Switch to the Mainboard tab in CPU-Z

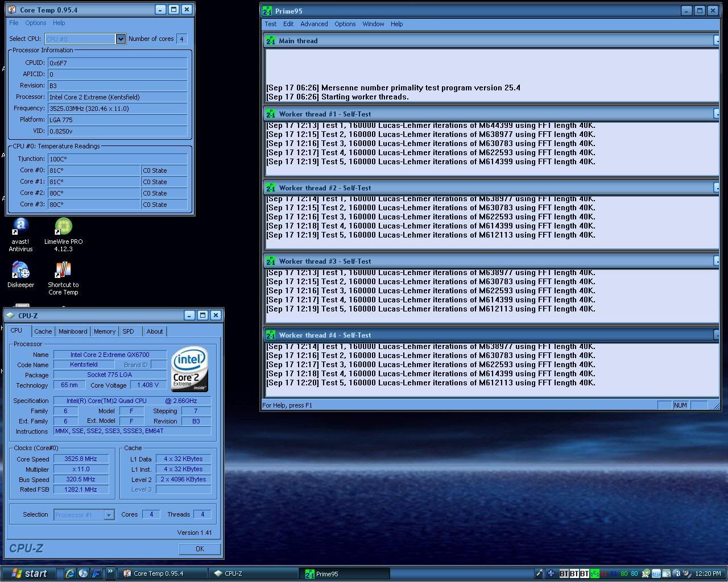(73, 331)
